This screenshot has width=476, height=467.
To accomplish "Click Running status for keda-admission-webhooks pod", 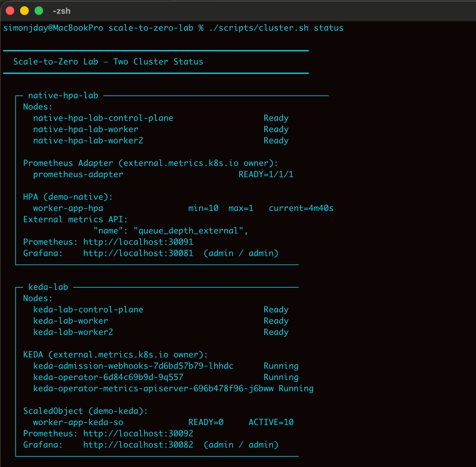I will [281, 366].
